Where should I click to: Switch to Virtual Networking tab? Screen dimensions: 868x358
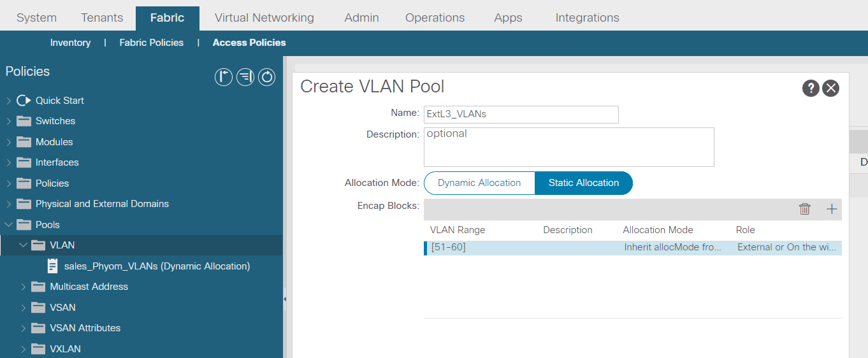[264, 18]
